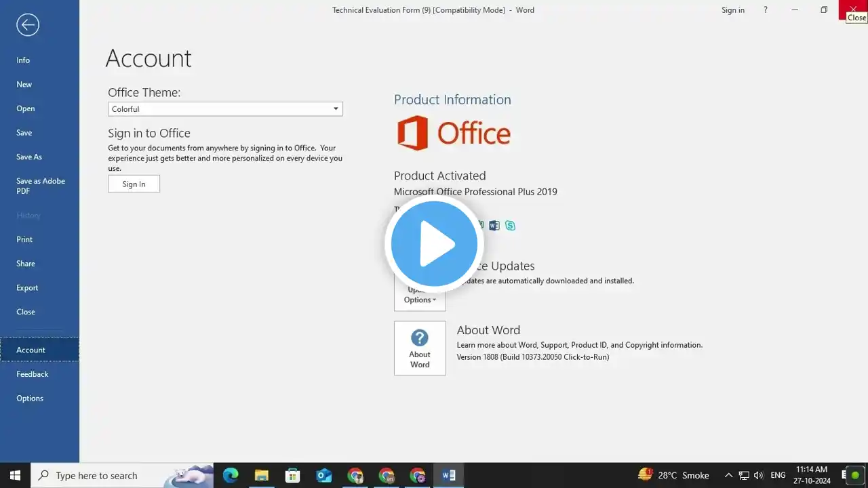This screenshot has height=488, width=868.
Task: Restore down the Word window
Action: (x=824, y=10)
